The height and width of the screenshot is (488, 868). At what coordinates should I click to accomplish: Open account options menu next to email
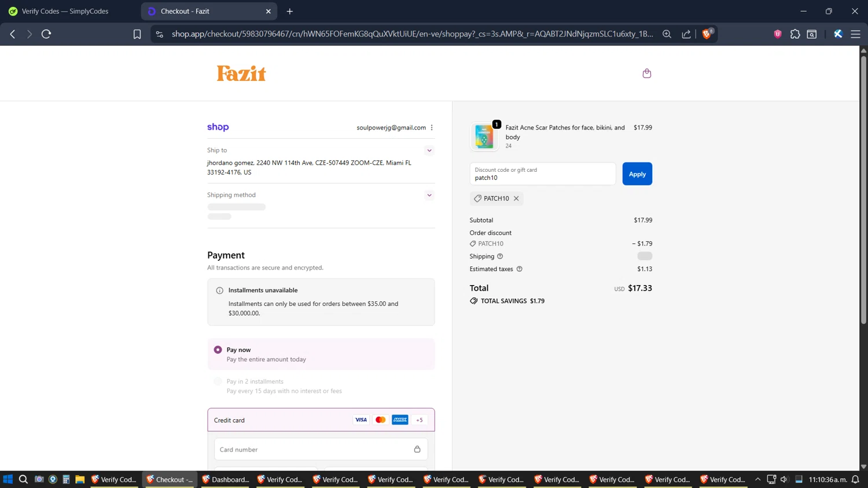point(432,127)
